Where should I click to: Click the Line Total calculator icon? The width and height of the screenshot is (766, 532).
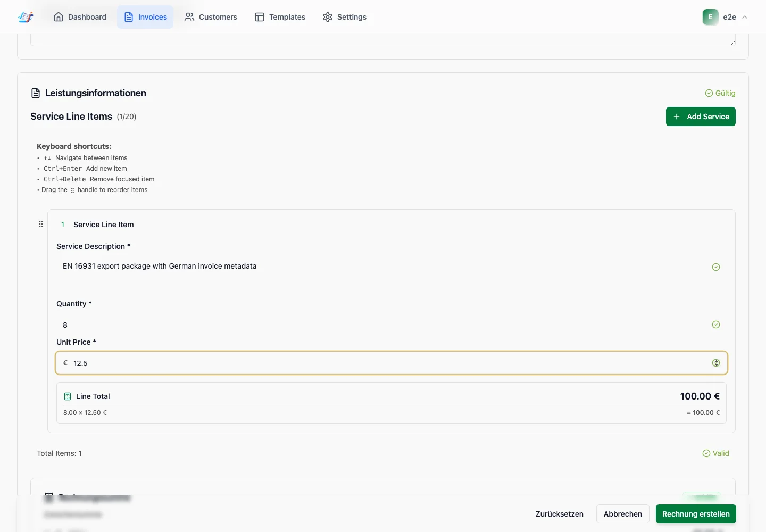pyautogui.click(x=68, y=396)
